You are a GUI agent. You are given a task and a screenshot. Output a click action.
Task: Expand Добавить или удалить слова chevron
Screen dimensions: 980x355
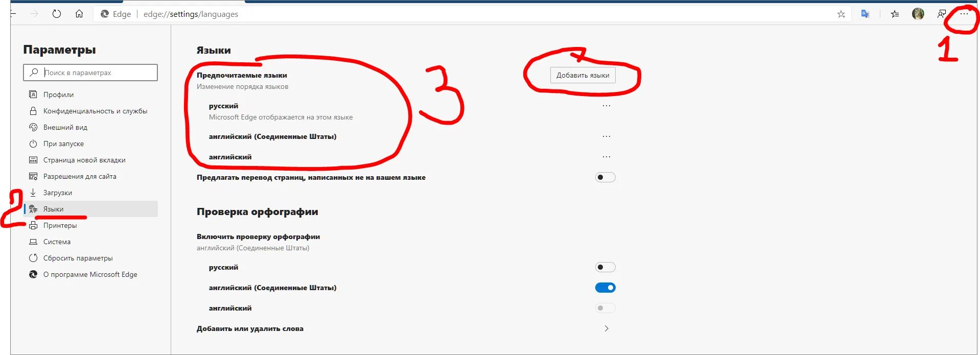click(x=606, y=328)
